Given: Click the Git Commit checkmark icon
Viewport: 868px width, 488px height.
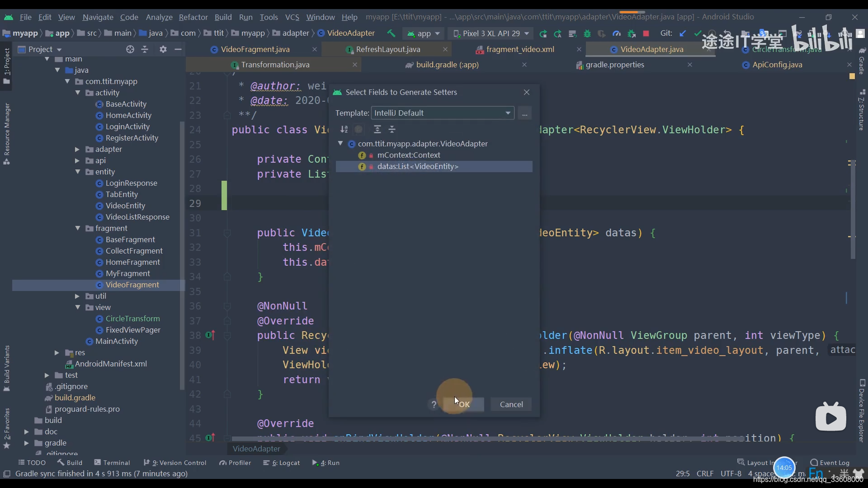Looking at the screenshot, I should [x=698, y=33].
